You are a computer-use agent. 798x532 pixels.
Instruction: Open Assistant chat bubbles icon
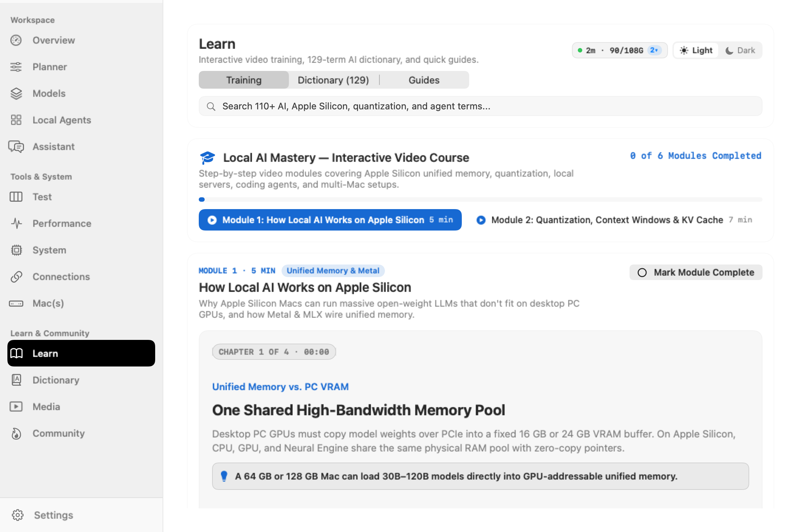point(16,147)
